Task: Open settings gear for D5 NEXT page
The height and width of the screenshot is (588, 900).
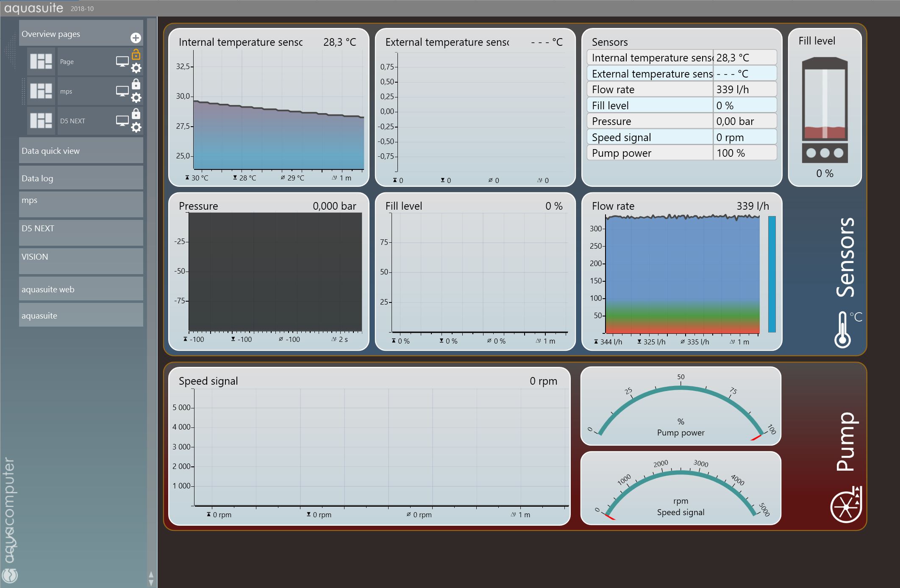Action: [136, 127]
